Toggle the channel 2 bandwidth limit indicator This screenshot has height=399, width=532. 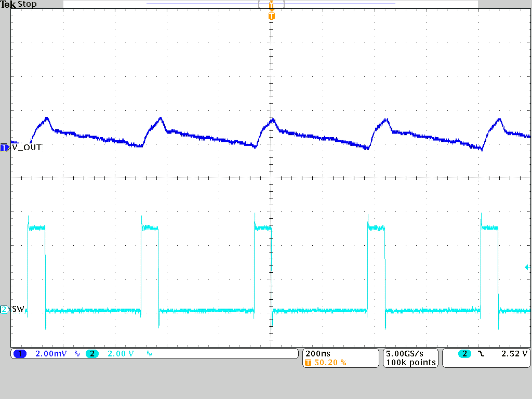point(150,354)
